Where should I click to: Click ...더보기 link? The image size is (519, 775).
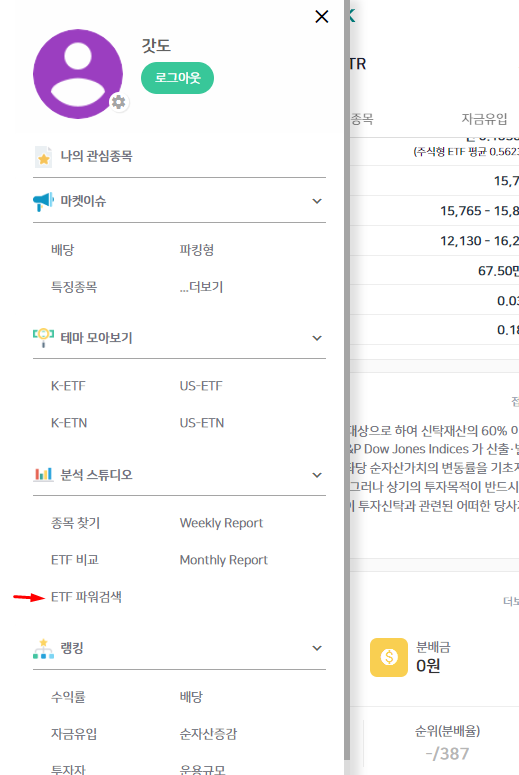(201, 287)
